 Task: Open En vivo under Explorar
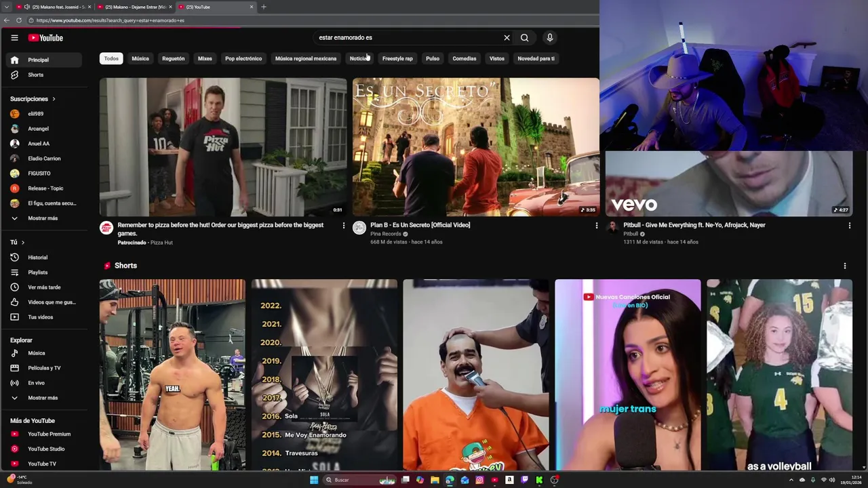[x=44, y=383]
